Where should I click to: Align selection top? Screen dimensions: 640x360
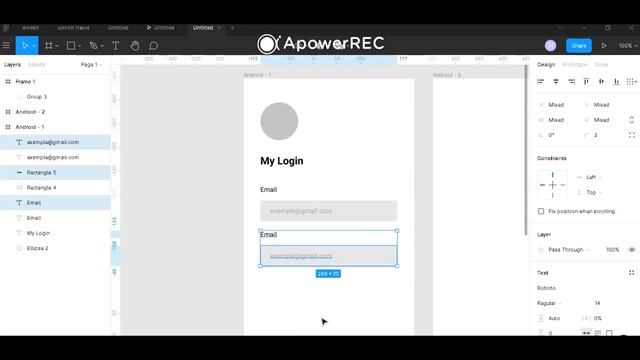click(x=586, y=82)
